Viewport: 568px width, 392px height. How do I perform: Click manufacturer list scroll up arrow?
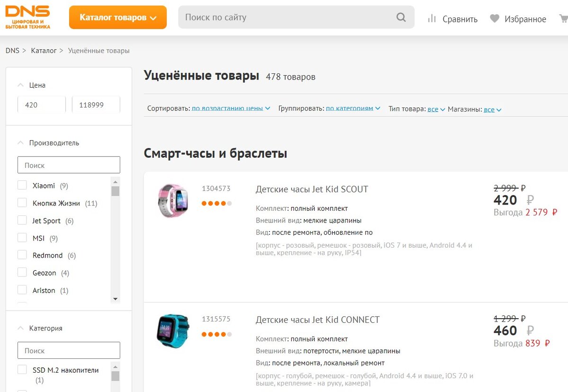(x=115, y=181)
